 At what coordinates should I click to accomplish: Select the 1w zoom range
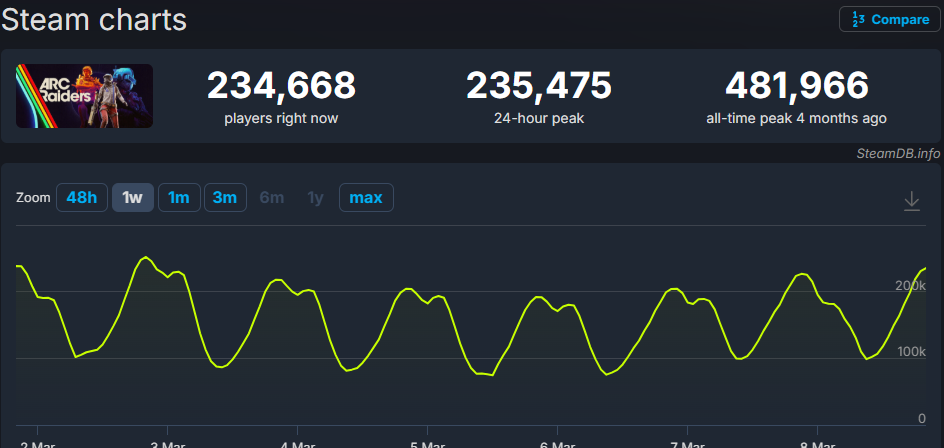(x=132, y=198)
